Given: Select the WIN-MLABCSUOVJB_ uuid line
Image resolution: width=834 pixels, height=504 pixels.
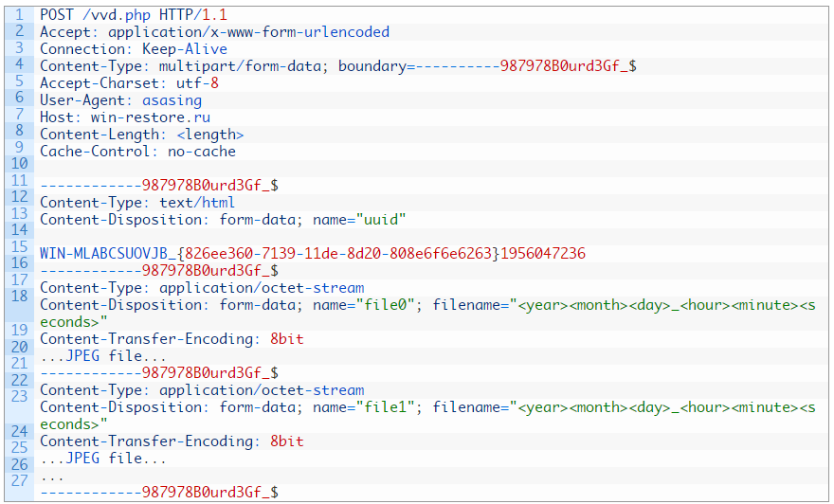Looking at the screenshot, I should coord(313,254).
